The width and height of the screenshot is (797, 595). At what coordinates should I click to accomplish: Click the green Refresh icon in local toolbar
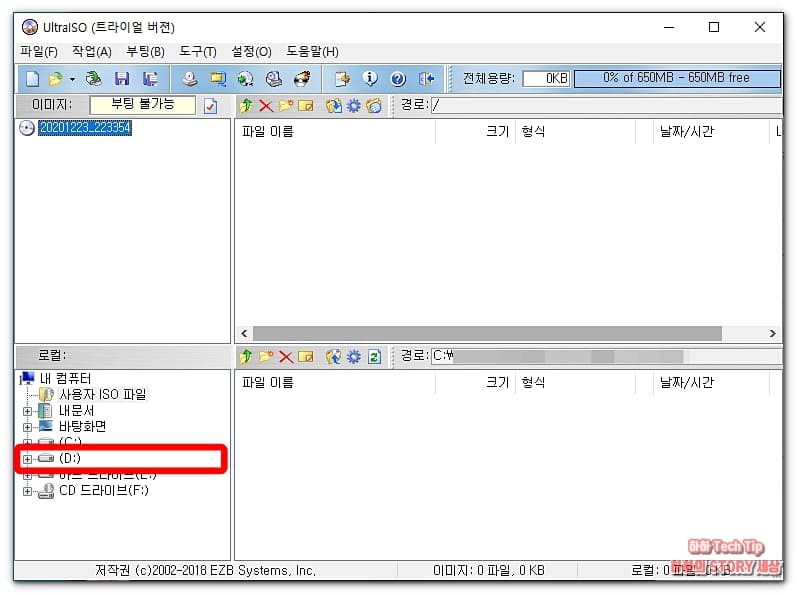click(374, 357)
